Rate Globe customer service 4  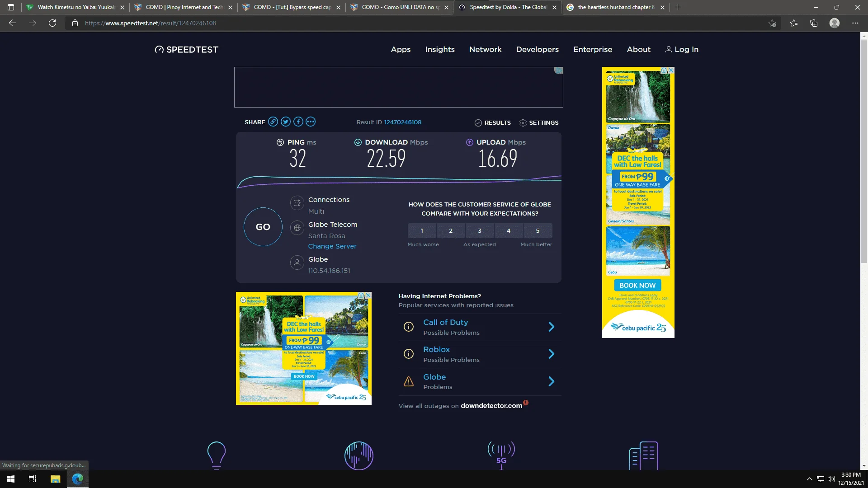[509, 230]
